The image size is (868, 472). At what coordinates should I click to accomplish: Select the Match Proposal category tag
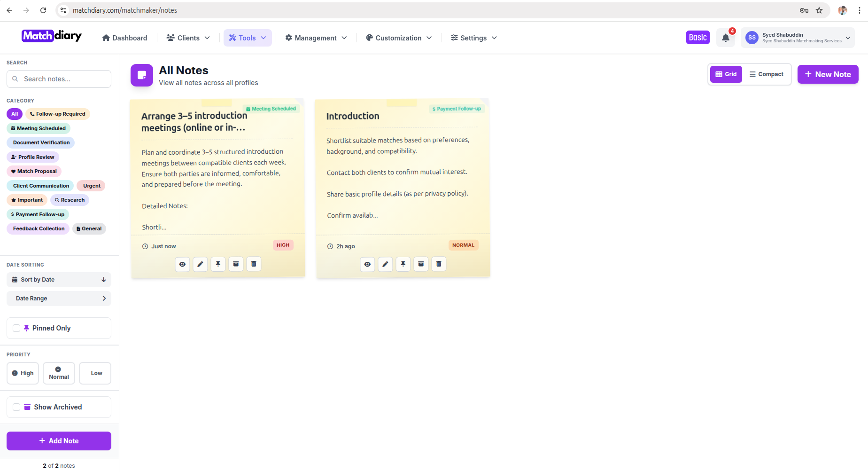pos(34,172)
